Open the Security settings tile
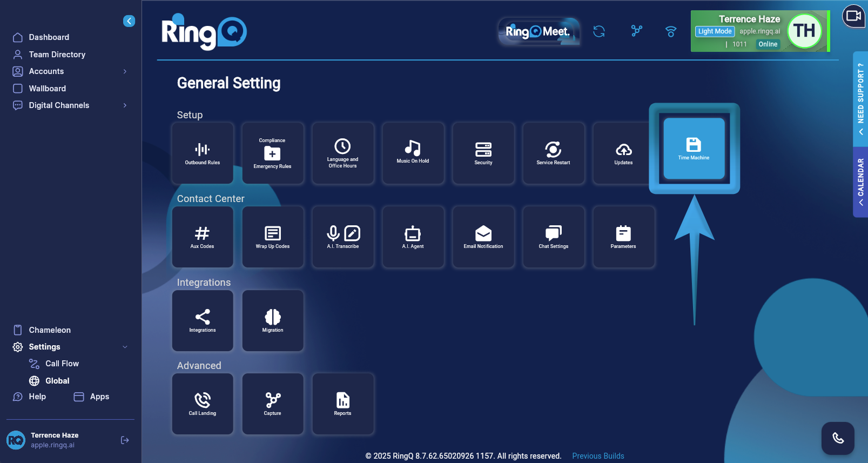 click(483, 153)
